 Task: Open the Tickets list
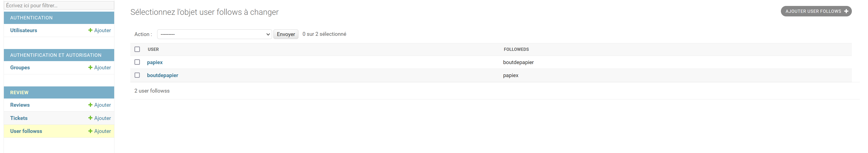(x=19, y=118)
